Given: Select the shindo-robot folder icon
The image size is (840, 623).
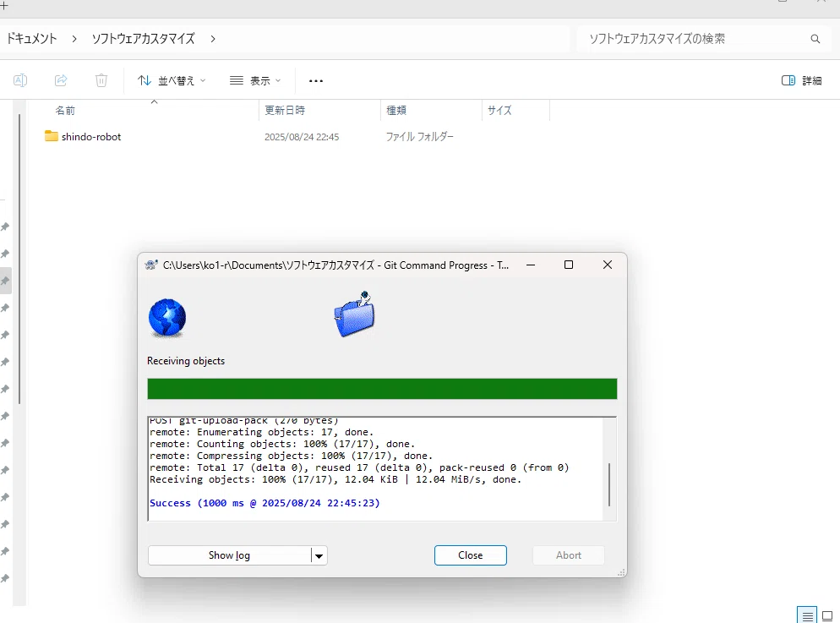Looking at the screenshot, I should coord(52,136).
